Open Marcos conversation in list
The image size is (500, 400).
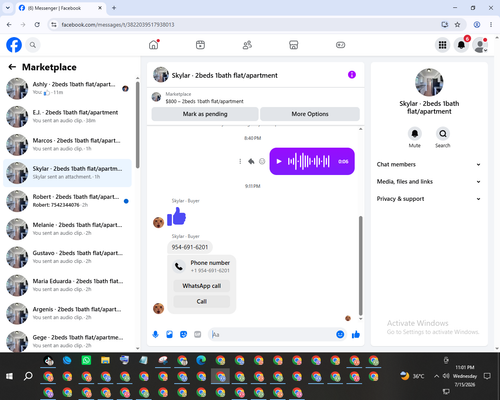(67, 145)
